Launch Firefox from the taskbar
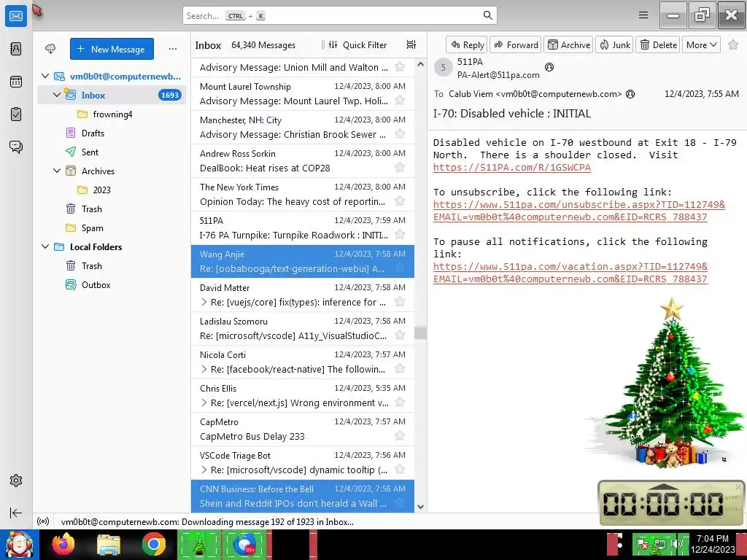747x560 pixels. pyautogui.click(x=63, y=544)
